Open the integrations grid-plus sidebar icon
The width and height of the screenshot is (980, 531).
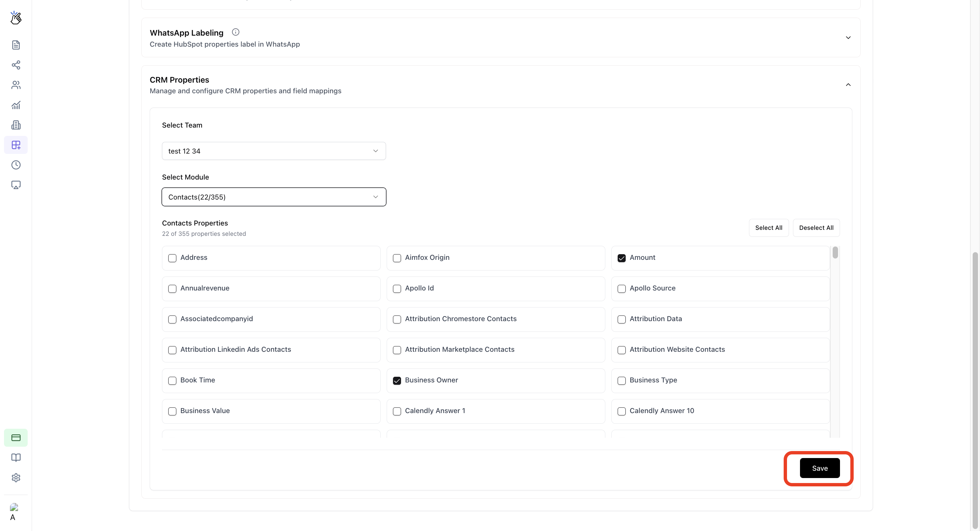click(x=16, y=145)
